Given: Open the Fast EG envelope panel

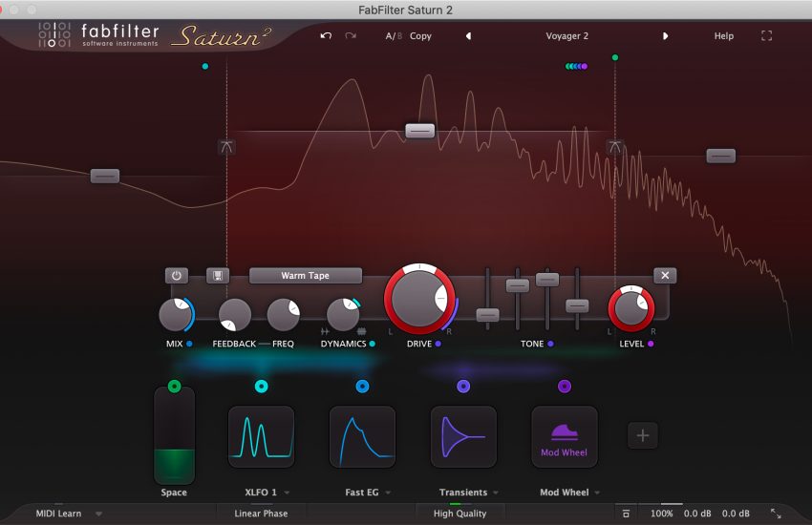Looking at the screenshot, I should pos(362,437).
